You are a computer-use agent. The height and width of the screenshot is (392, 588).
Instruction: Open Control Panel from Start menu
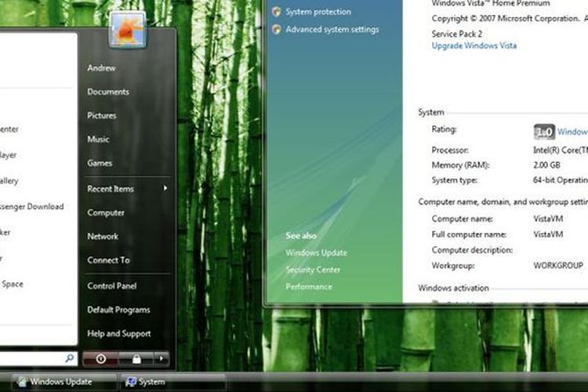point(112,286)
